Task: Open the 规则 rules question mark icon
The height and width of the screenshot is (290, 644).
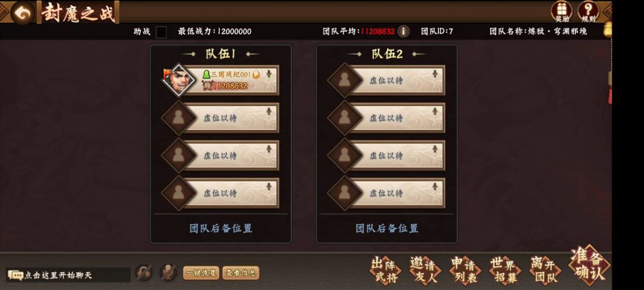Action: point(588,12)
